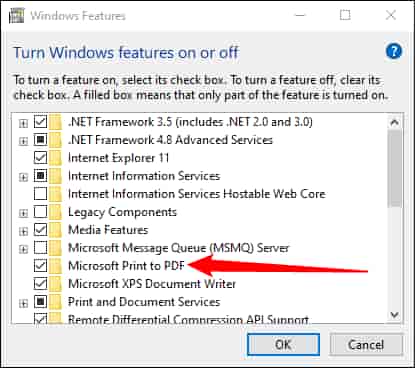This screenshot has width=415, height=368.
Task: Select the Media Features label
Action: point(108,230)
